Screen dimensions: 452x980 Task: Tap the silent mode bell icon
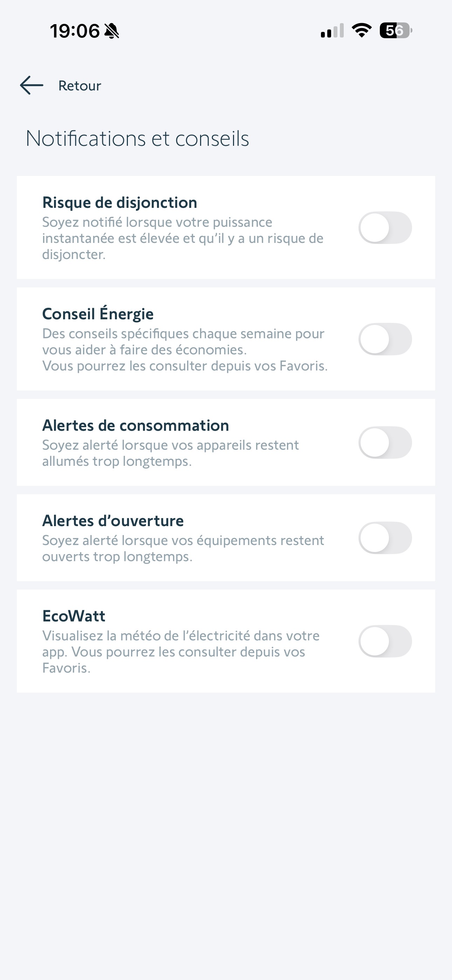click(x=111, y=31)
